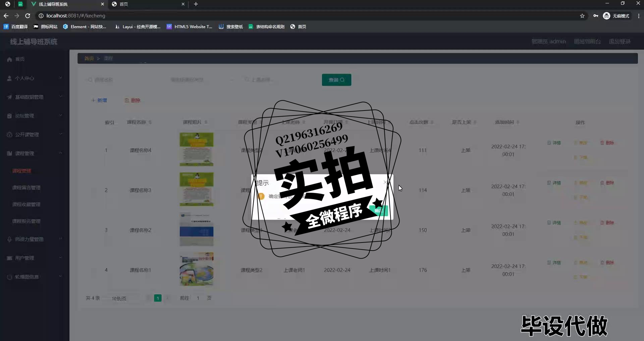Open the 10条/页 page size dropdown

coord(122,298)
